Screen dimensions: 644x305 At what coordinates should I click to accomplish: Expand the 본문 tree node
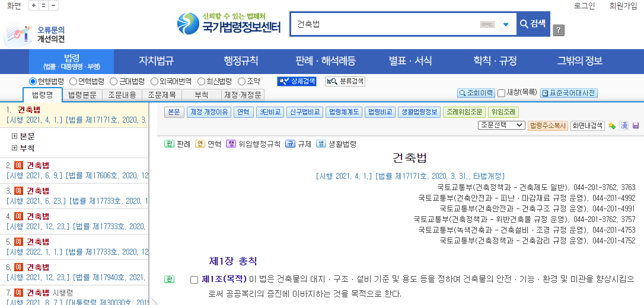coord(15,136)
